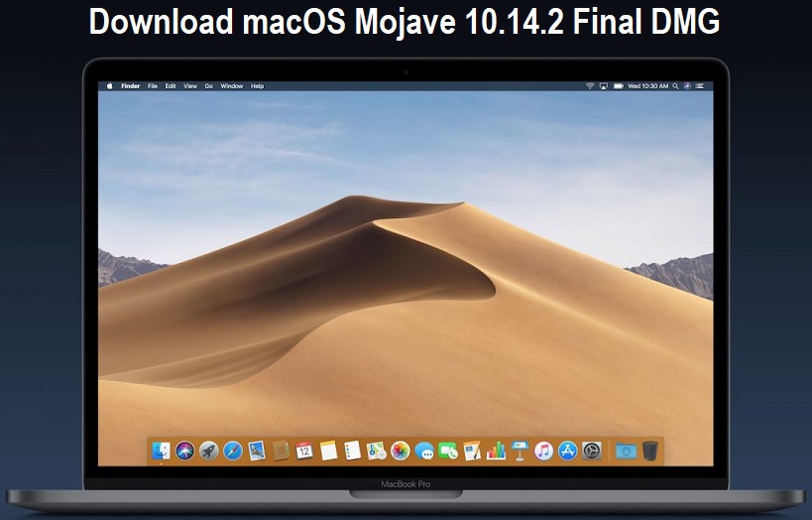
Task: Click the Apple logo menu
Action: (x=109, y=86)
